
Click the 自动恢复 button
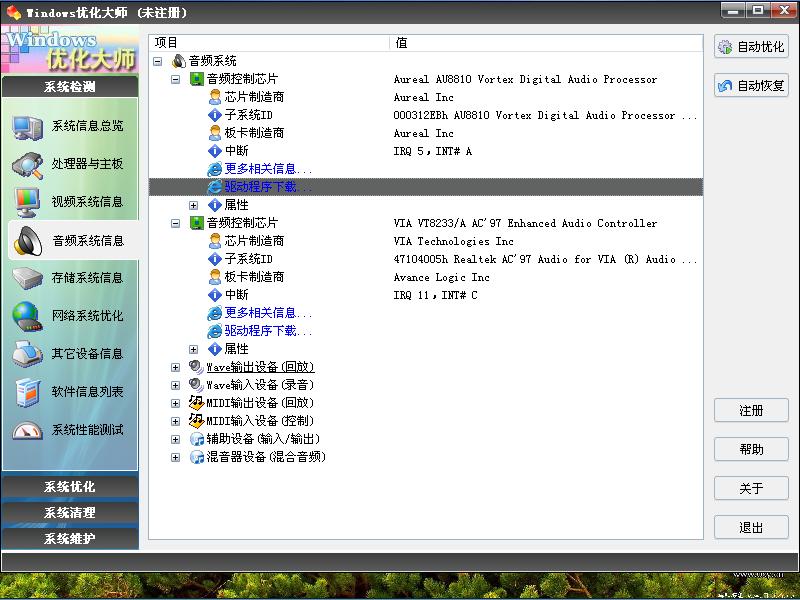[x=752, y=86]
